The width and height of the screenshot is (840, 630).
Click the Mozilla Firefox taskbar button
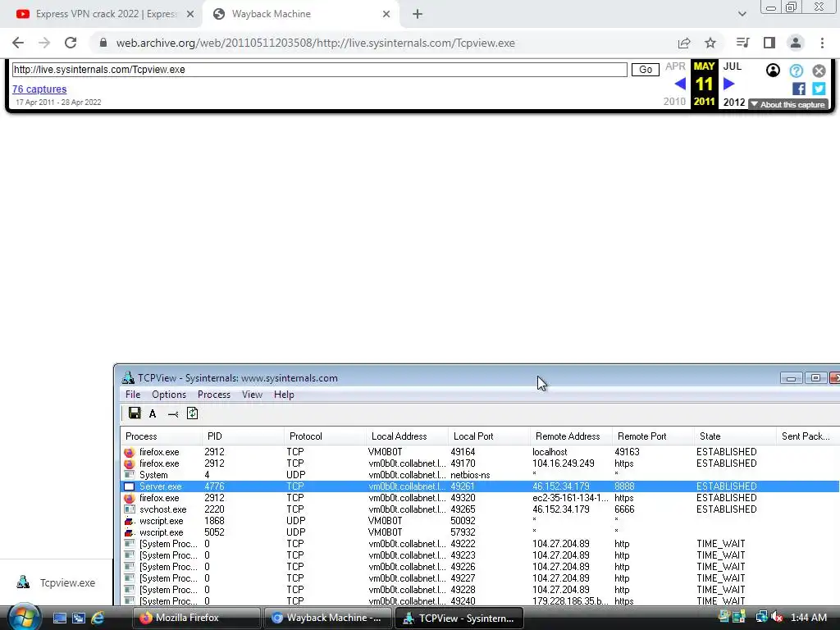tap(196, 618)
